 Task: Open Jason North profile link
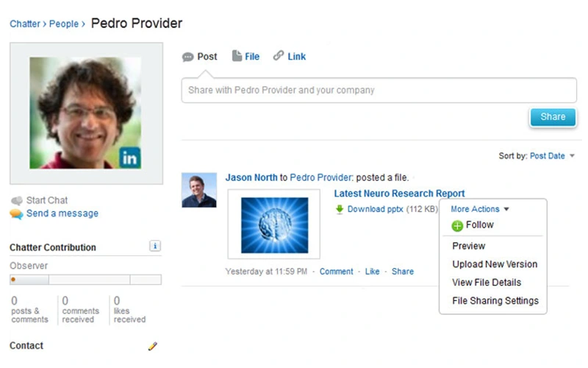(251, 177)
